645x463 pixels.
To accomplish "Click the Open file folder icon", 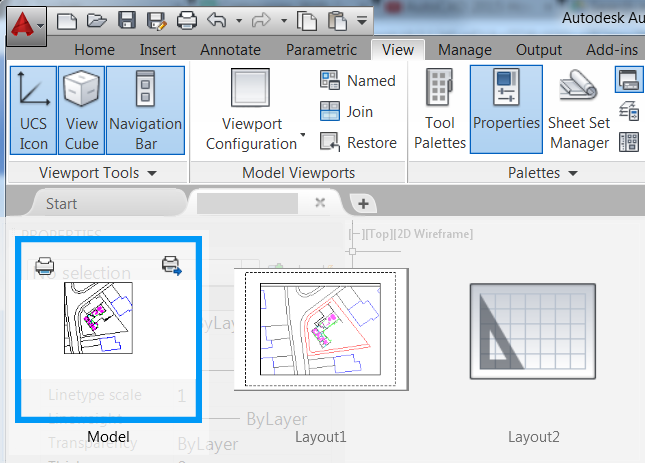I will click(97, 20).
